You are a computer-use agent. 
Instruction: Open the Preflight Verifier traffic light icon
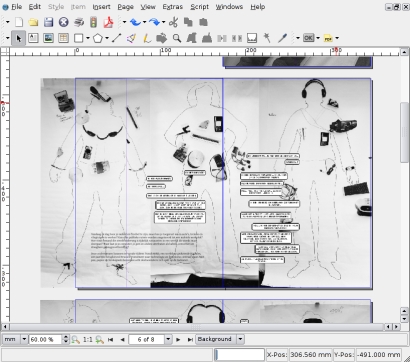click(93, 22)
